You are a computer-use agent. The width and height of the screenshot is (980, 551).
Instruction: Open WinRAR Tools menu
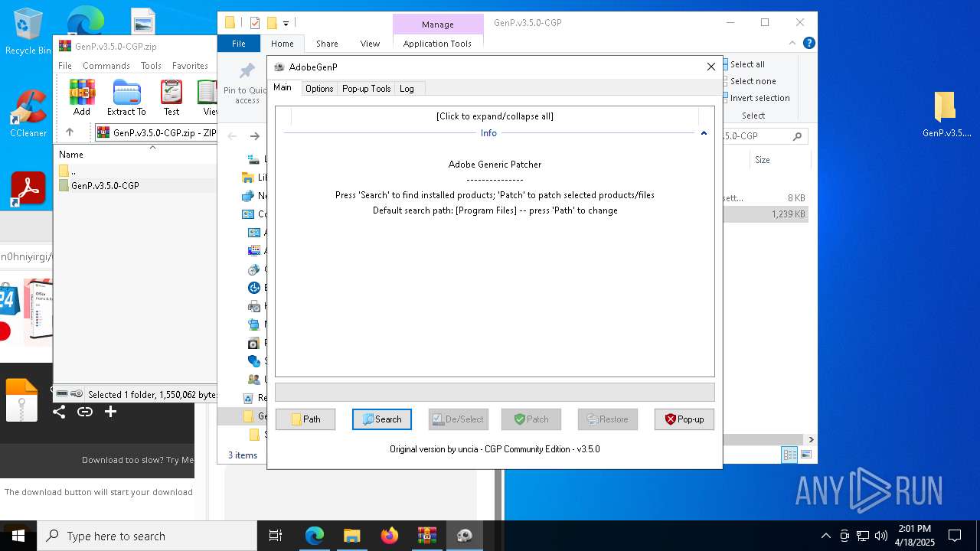coord(151,66)
